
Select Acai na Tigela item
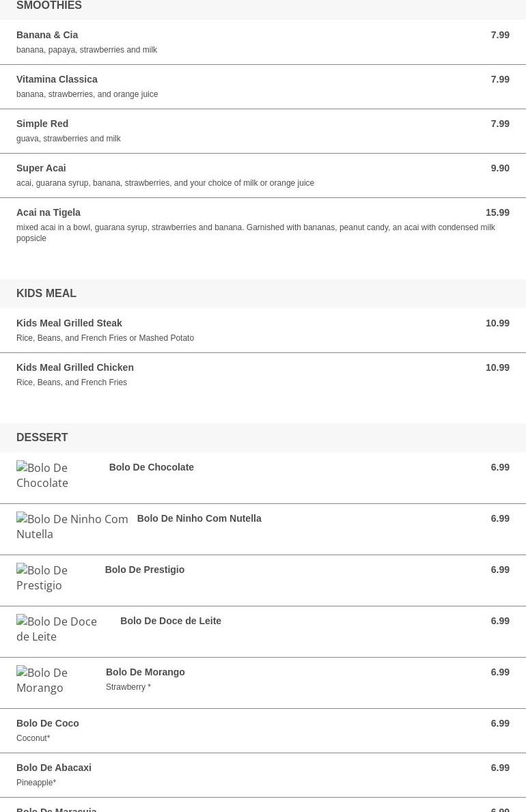263,225
